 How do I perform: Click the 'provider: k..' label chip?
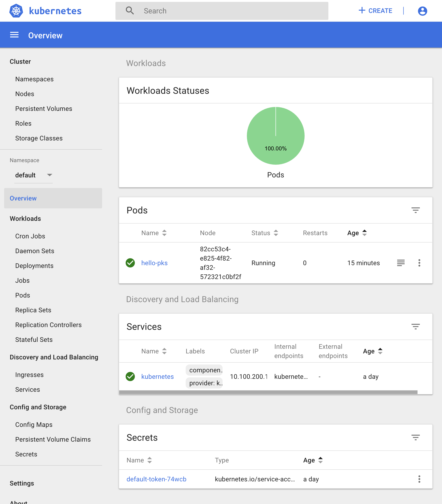pyautogui.click(x=204, y=383)
